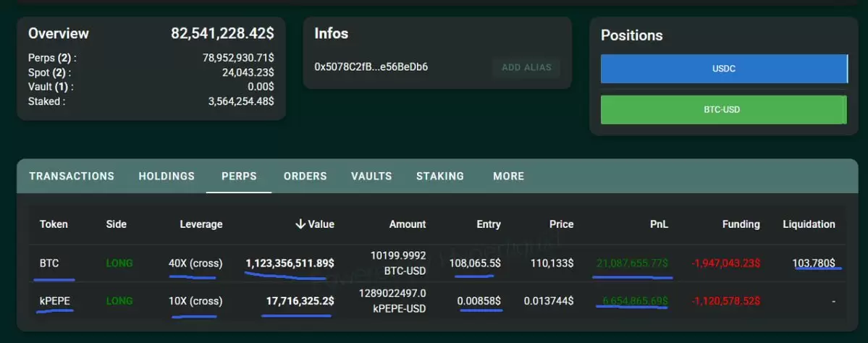Screen dimensions: 868x343
Task: Click the Vault balance 0.00$
Action: click(x=261, y=87)
